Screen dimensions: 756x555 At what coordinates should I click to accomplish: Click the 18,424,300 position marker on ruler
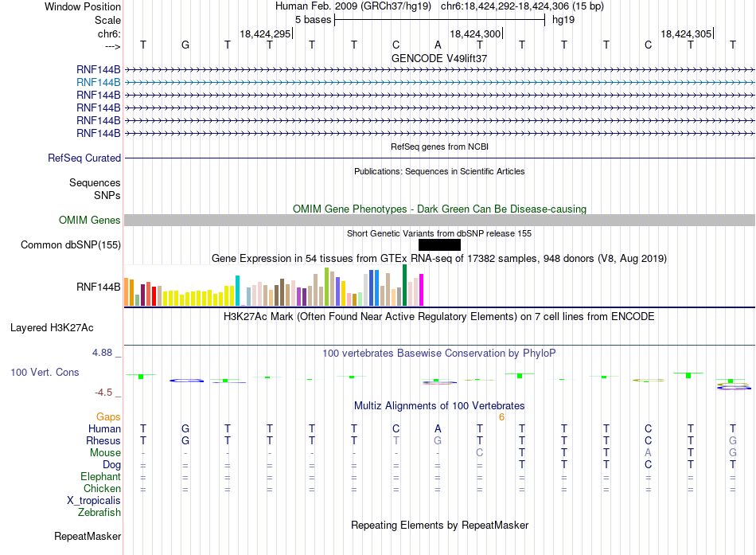click(x=475, y=33)
